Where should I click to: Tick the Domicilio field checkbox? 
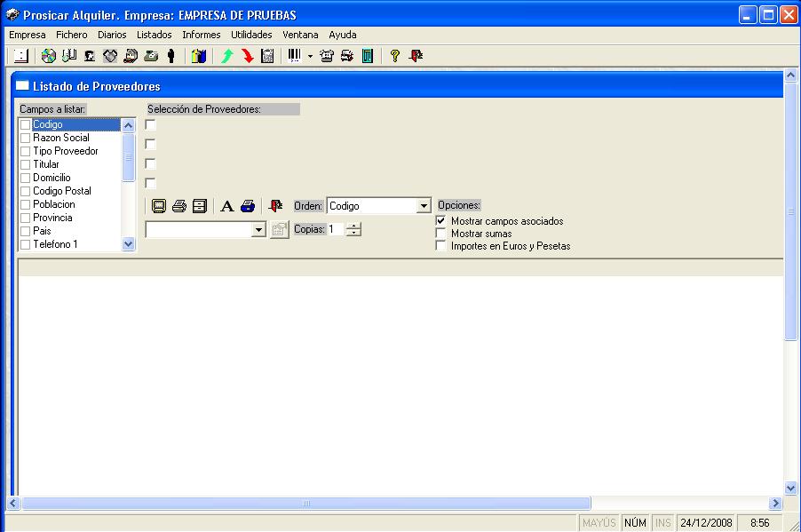(x=25, y=178)
